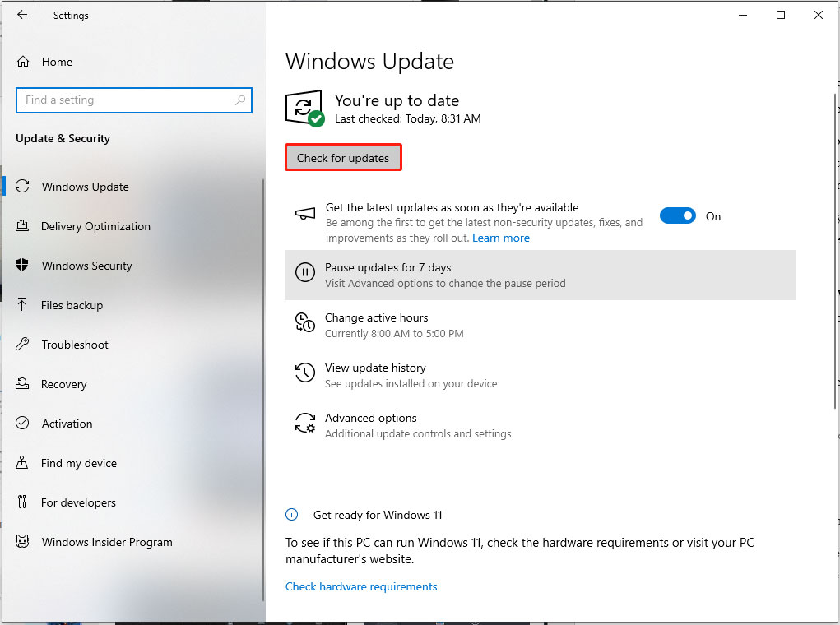
Task: Open View update history
Action: pos(541,376)
